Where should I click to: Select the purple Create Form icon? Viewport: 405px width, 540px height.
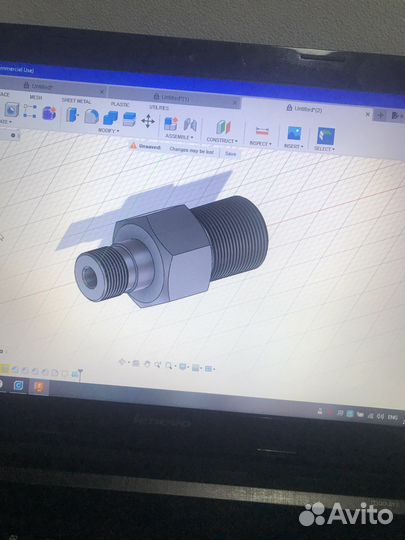click(x=49, y=113)
